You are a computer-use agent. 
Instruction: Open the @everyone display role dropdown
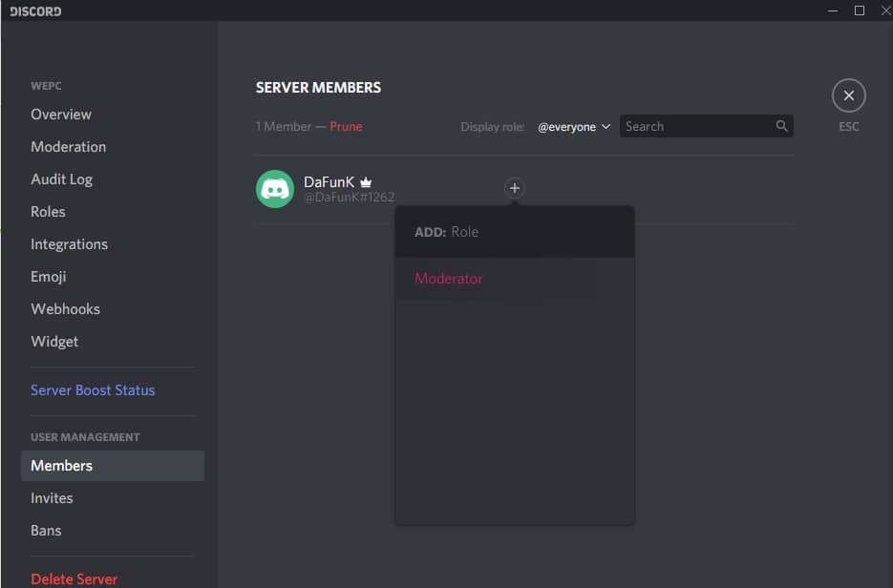[573, 126]
